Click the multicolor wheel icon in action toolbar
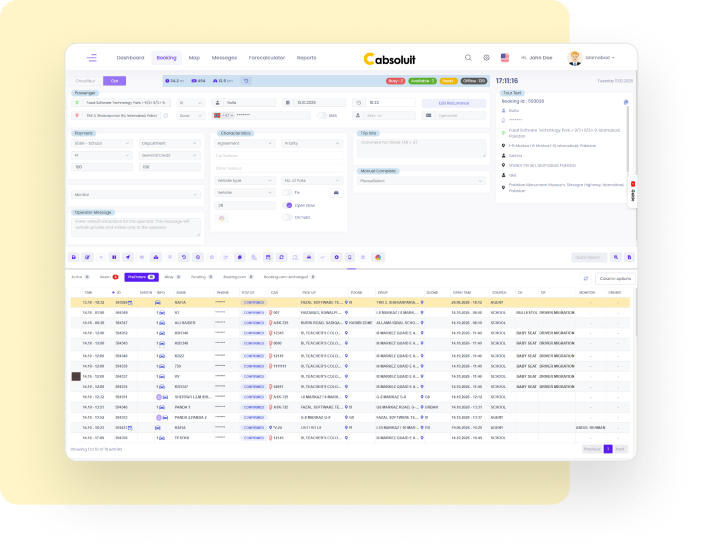The image size is (701, 553). [x=378, y=257]
